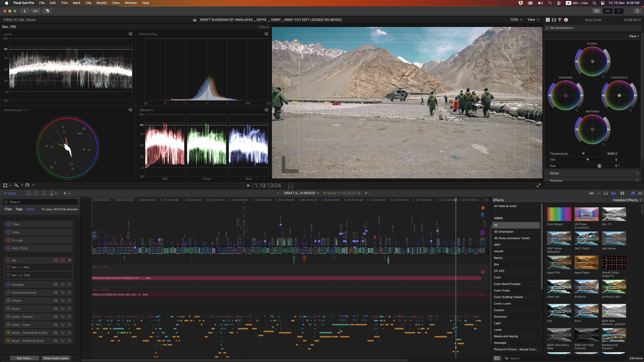Toggle the Cc Look role checkbox
Screen dimensions: 644x362
coord(9,240)
